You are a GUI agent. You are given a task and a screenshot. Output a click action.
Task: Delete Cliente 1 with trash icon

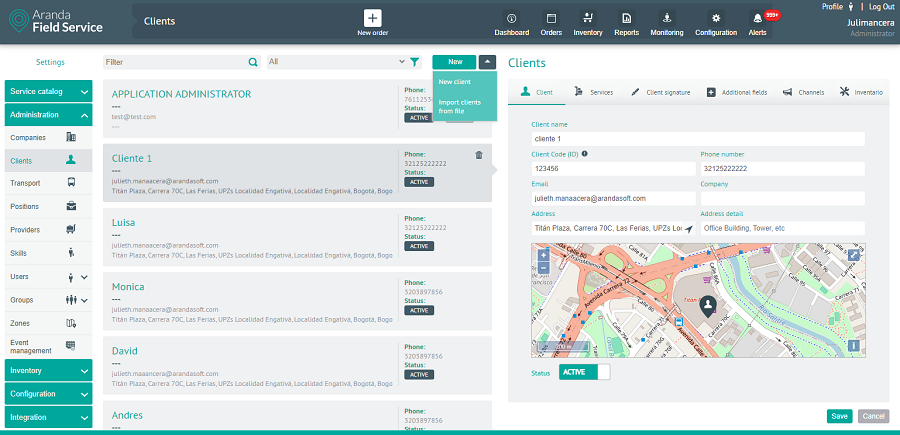point(479,155)
